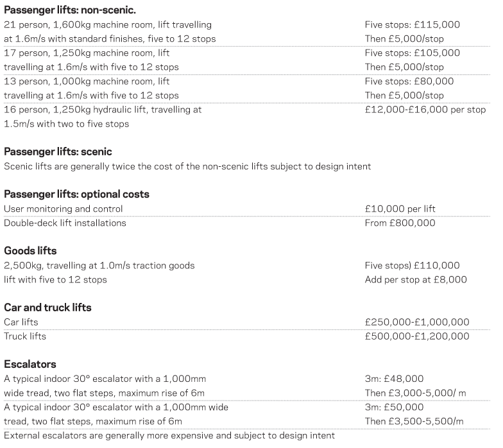The width and height of the screenshot is (503, 448).
Task: Select the "£250,000-£1,000,000" car lift price
Action: click(x=417, y=322)
